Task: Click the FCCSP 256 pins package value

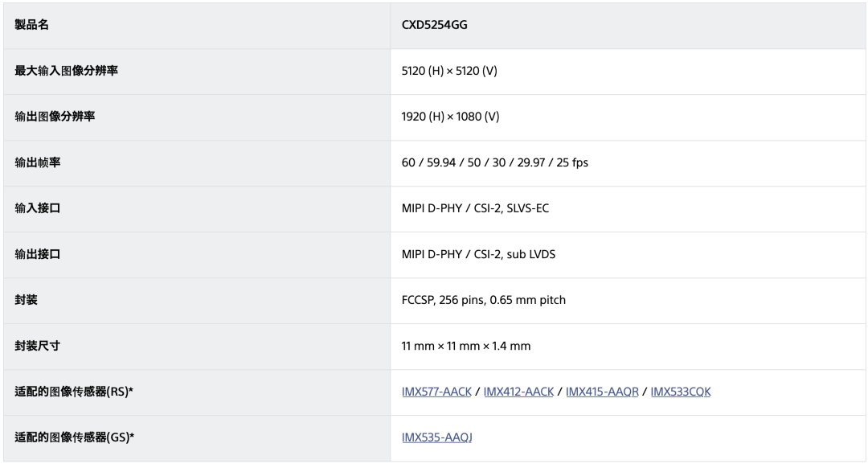Action: pyautogui.click(x=484, y=300)
